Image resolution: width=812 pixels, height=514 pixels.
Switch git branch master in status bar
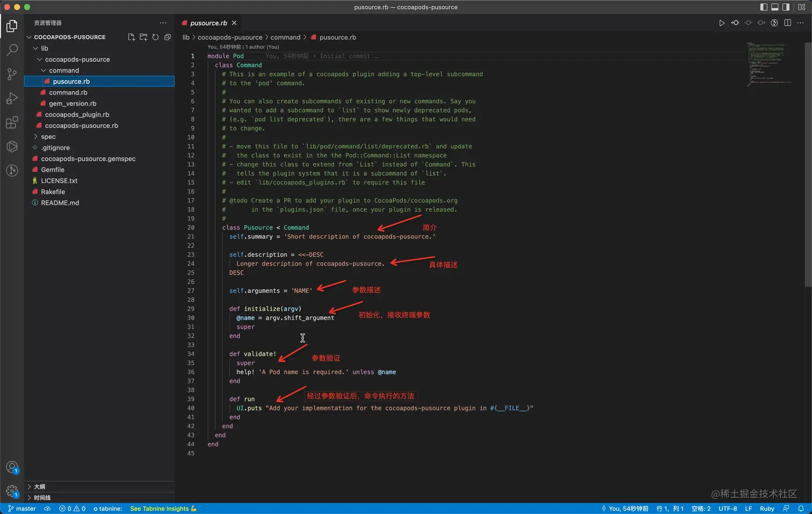pyautogui.click(x=22, y=509)
